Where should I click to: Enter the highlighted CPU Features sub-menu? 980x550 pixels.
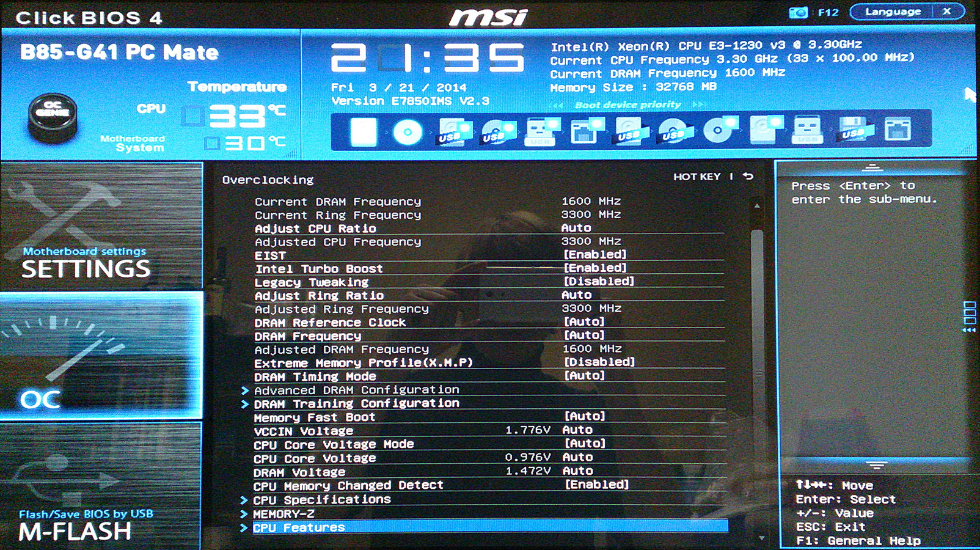pos(490,527)
